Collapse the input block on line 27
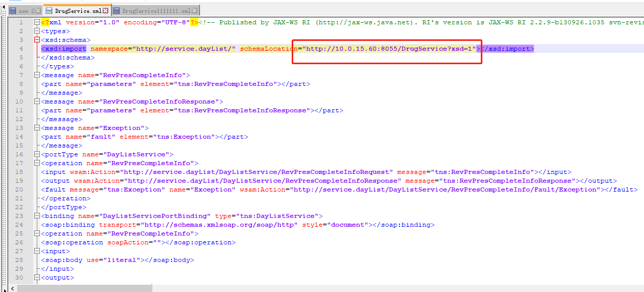Screen dimensions: 644x292 pos(36,251)
